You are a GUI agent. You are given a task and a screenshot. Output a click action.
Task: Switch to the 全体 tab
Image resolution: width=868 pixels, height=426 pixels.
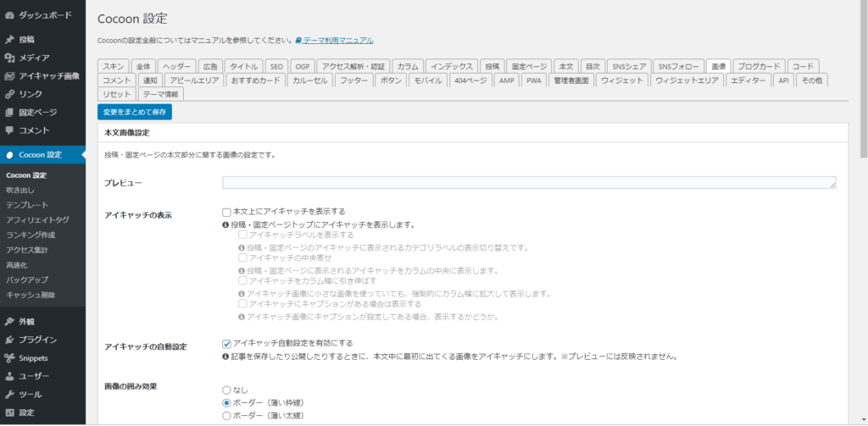coord(143,66)
